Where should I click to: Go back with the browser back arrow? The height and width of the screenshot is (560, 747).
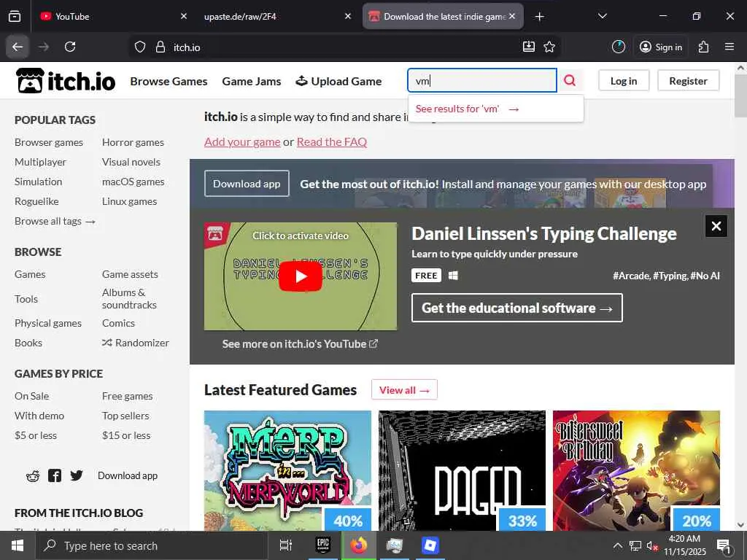18,47
